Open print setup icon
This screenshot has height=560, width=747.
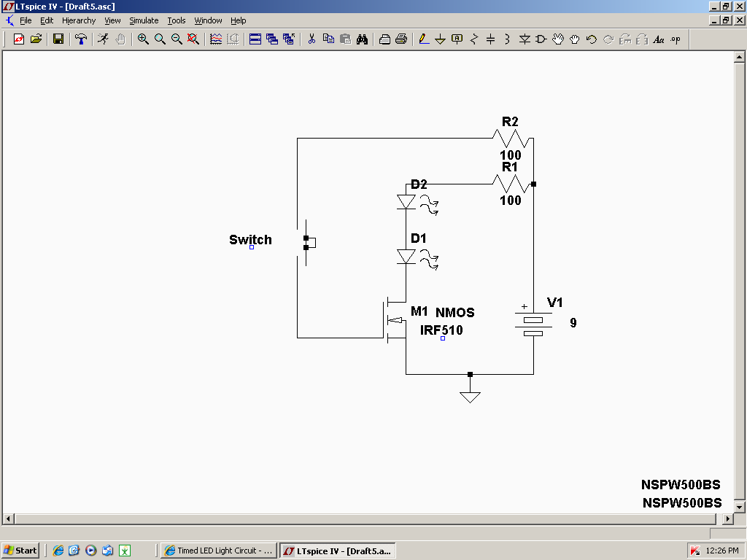coord(384,39)
